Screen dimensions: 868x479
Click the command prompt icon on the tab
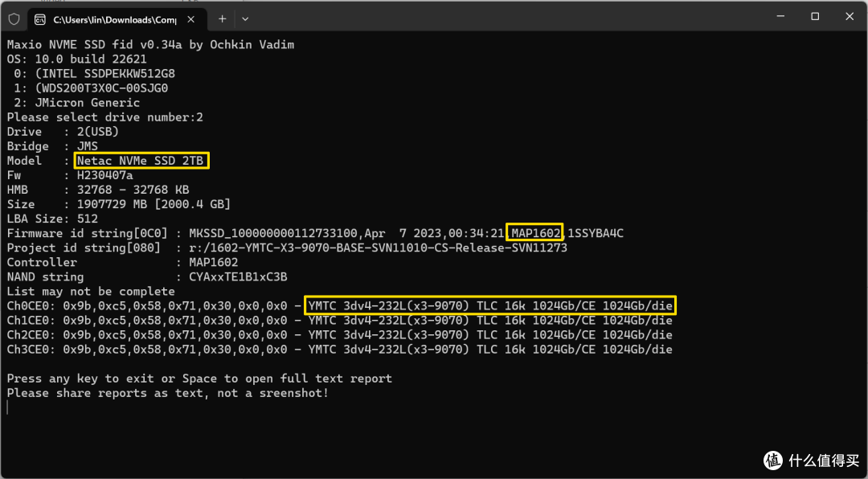(x=40, y=19)
